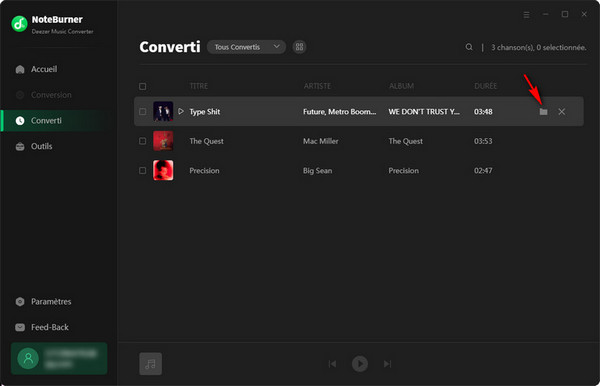Maximize the NoteBurner window
This screenshot has width=600, height=386.
click(x=565, y=15)
